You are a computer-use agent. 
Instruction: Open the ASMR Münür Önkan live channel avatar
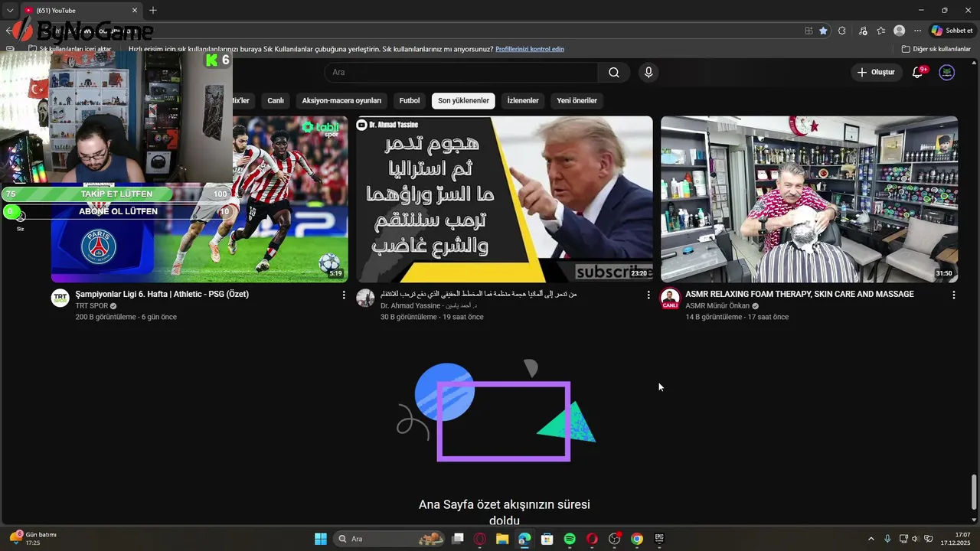coord(670,298)
